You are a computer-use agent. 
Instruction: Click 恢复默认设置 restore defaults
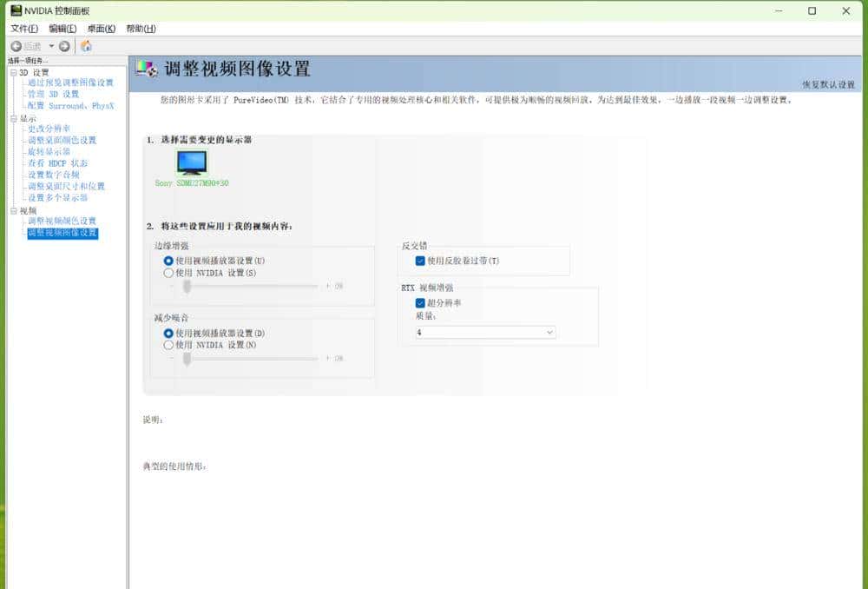827,84
